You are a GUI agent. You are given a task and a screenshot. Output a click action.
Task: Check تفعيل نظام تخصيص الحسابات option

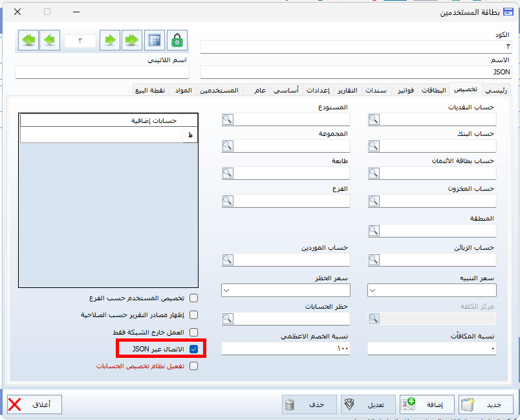[193, 366]
